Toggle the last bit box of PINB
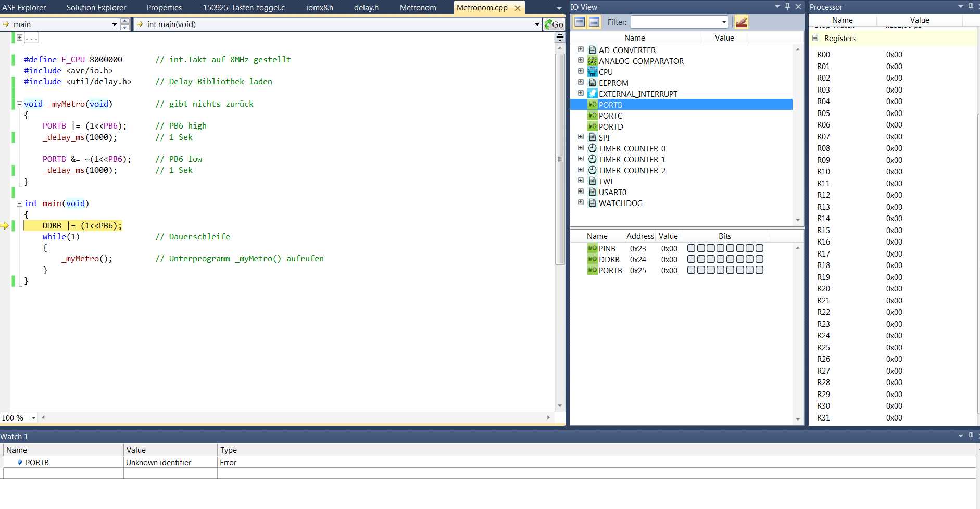Image resolution: width=980 pixels, height=509 pixels. [759, 248]
